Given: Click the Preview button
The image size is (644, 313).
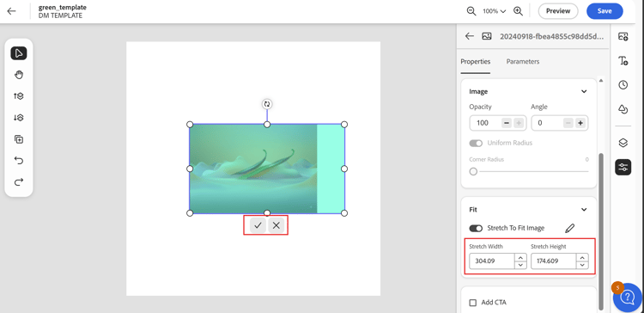Looking at the screenshot, I should point(558,11).
